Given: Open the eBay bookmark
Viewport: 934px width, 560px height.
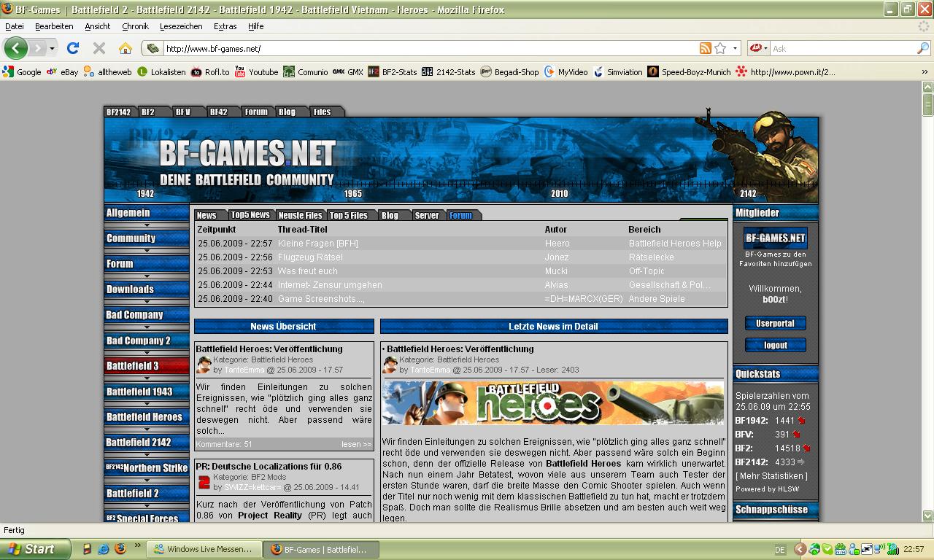Looking at the screenshot, I should pyautogui.click(x=62, y=71).
